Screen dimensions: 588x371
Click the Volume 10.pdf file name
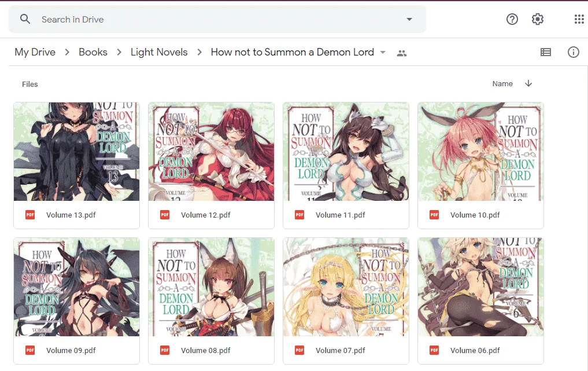click(475, 215)
